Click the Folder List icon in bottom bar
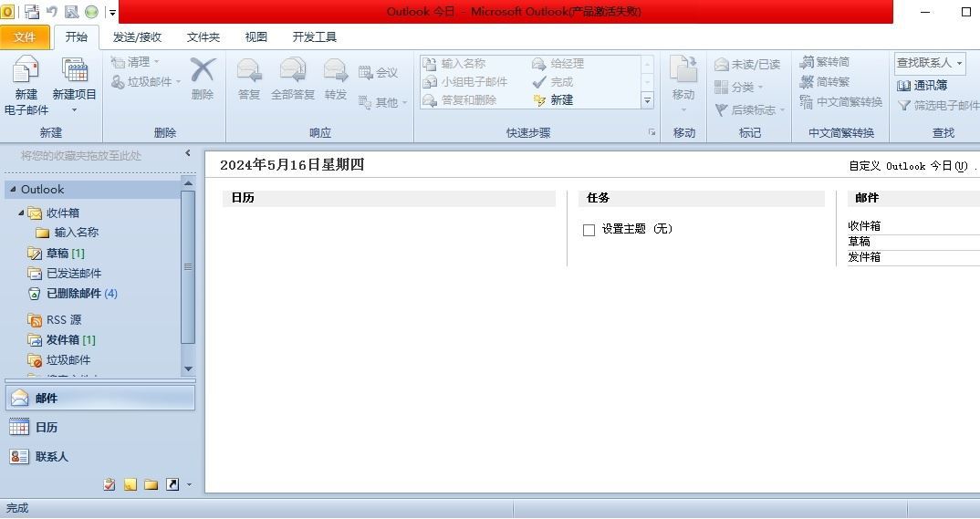This screenshot has height=519, width=980. [x=151, y=484]
